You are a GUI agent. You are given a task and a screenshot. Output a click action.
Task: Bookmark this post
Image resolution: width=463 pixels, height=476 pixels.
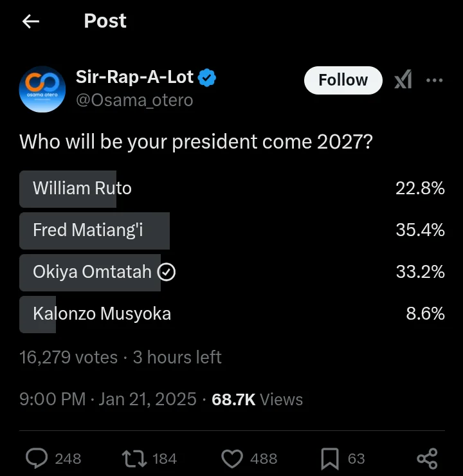coord(330,459)
